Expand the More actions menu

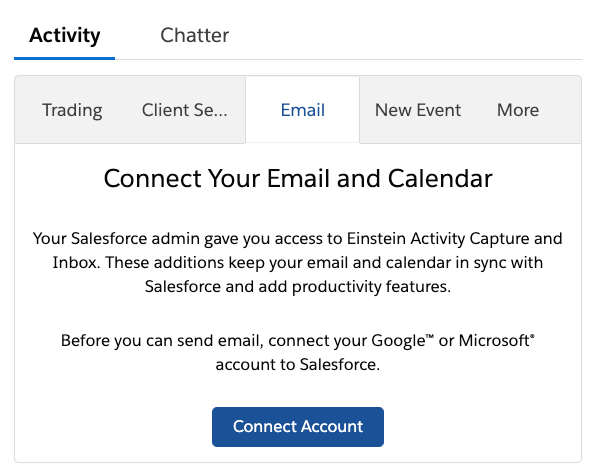point(518,110)
